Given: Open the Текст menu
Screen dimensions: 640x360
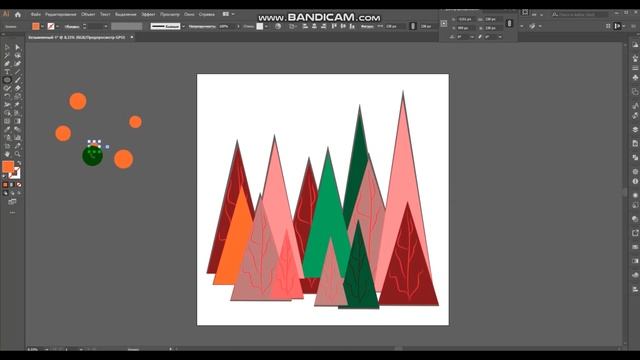Looking at the screenshot, I should [x=105, y=14].
